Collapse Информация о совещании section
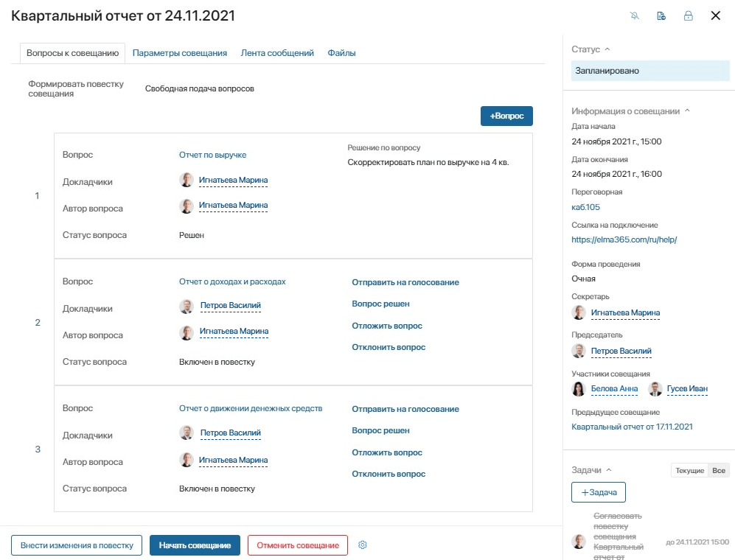 click(x=687, y=111)
